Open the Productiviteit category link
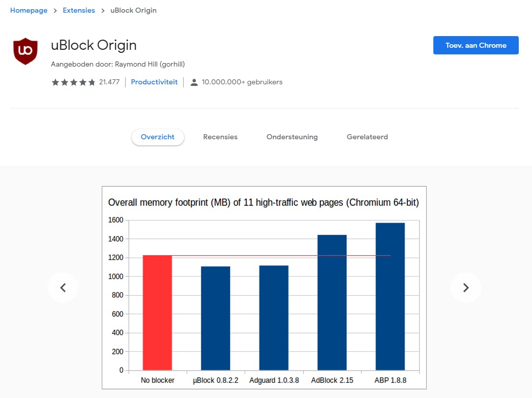532x398 pixels. (x=154, y=82)
